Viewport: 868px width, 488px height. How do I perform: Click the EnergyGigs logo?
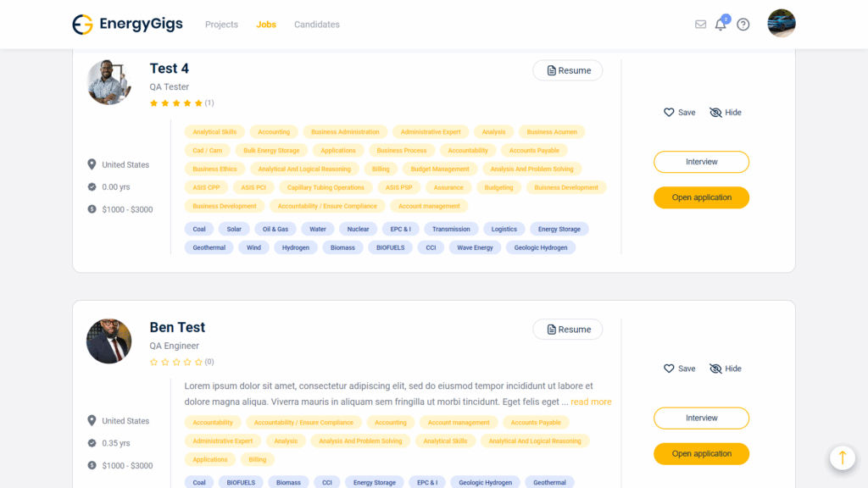(x=127, y=25)
